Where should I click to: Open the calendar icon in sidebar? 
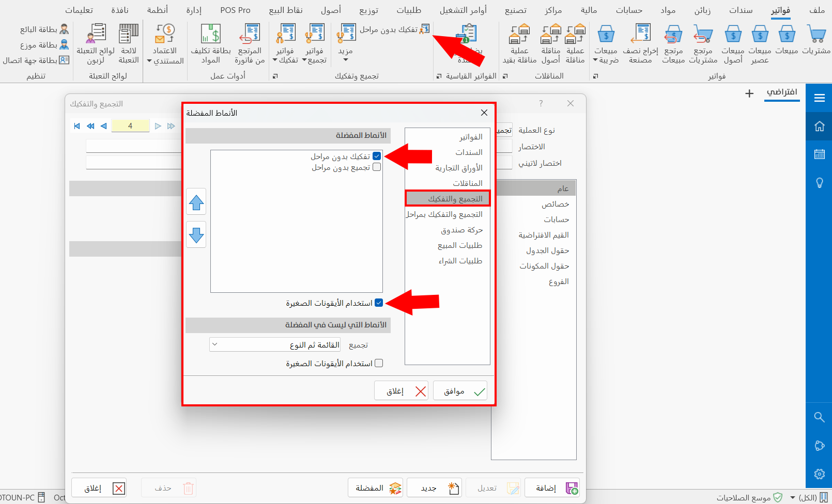tap(819, 154)
